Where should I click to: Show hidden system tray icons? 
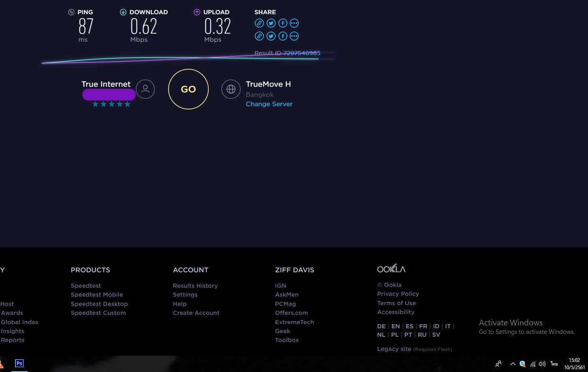513,364
